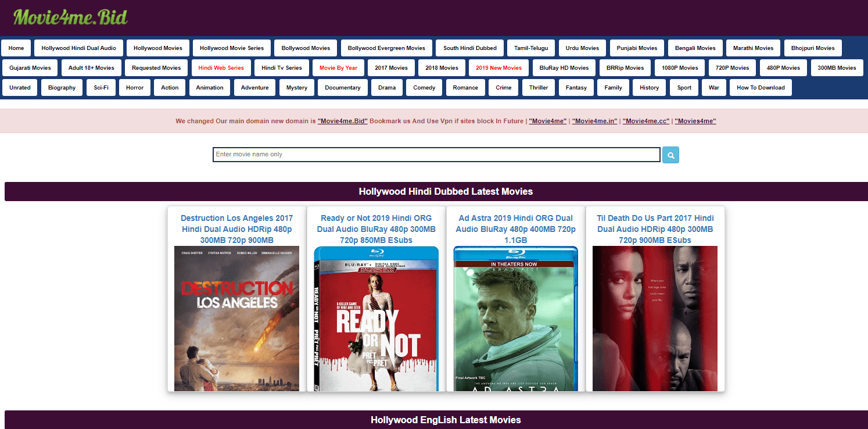868x429 pixels.
Task: Open BluRay HD Movies category
Action: pyautogui.click(x=564, y=68)
